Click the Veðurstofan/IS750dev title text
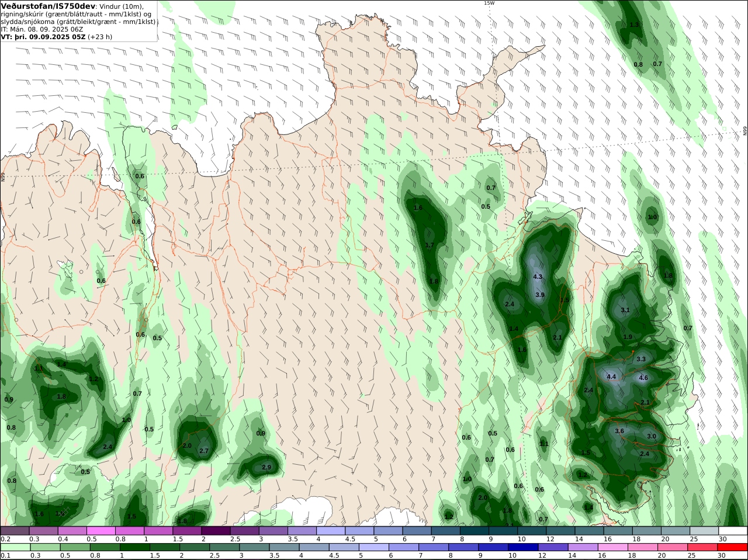Screen dimensions: 748x560 point(49,6)
